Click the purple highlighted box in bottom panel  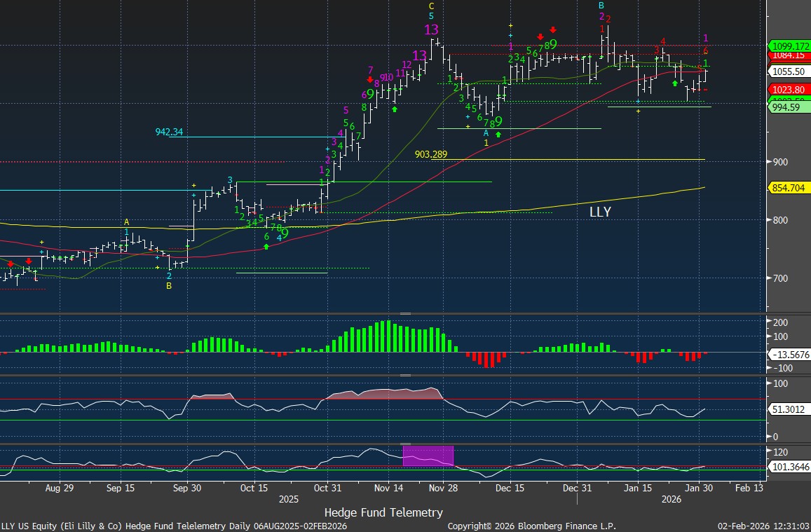pos(428,456)
